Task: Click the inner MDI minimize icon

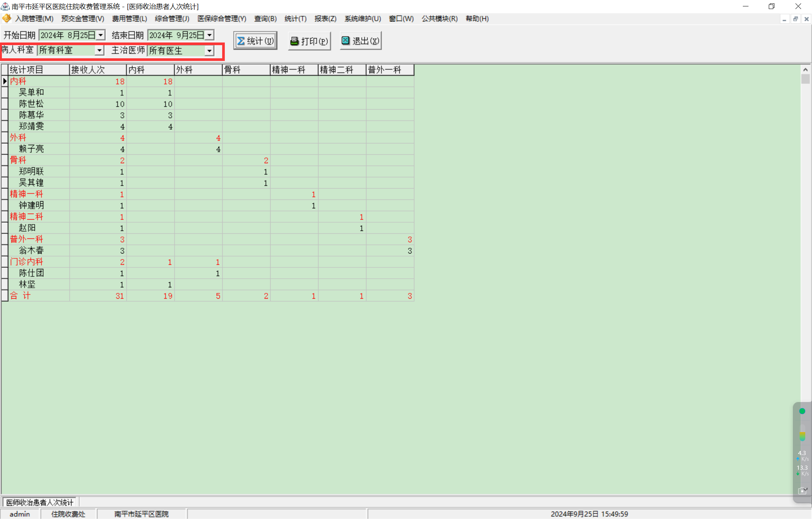Action: pos(784,19)
